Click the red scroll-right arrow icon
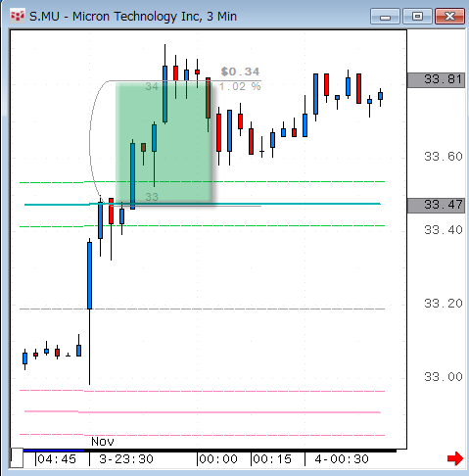This screenshot has height=476, width=469. point(455,458)
